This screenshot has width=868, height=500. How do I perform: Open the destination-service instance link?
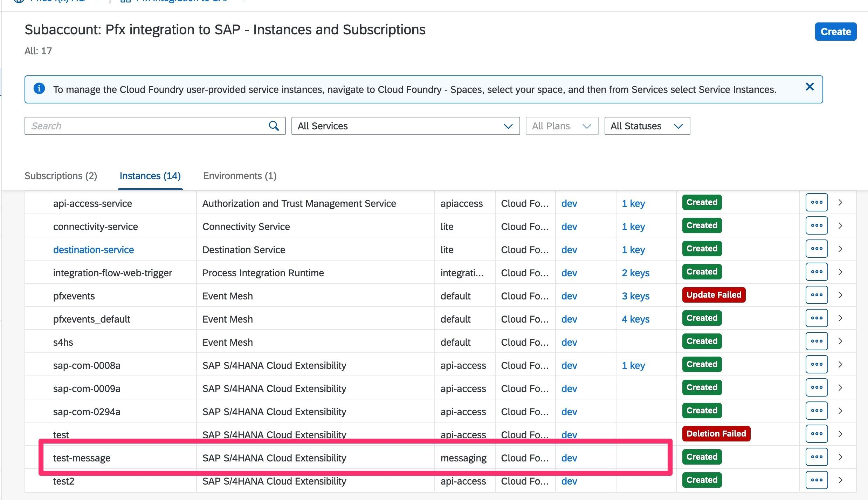[x=94, y=250]
